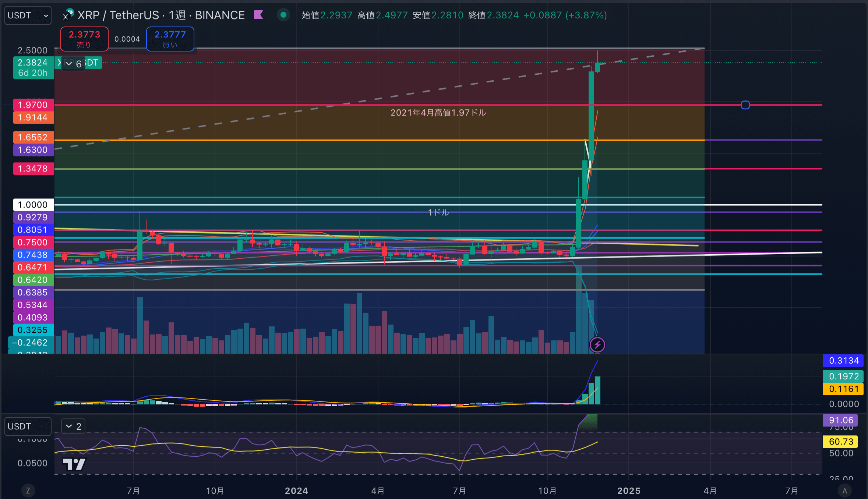Click the 0.3134 blue MACD value label
Viewport: 868px width, 499px height.
pyautogui.click(x=843, y=361)
